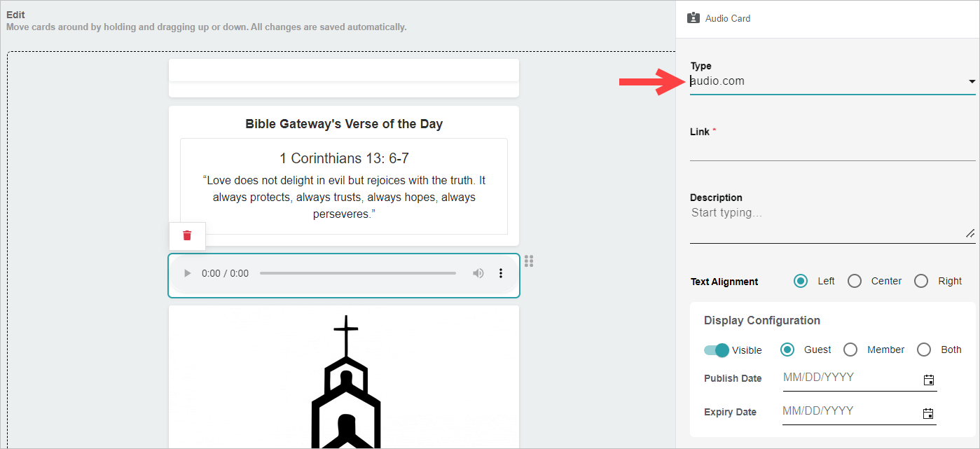
Task: Toggle the Visible switch off
Action: point(717,350)
